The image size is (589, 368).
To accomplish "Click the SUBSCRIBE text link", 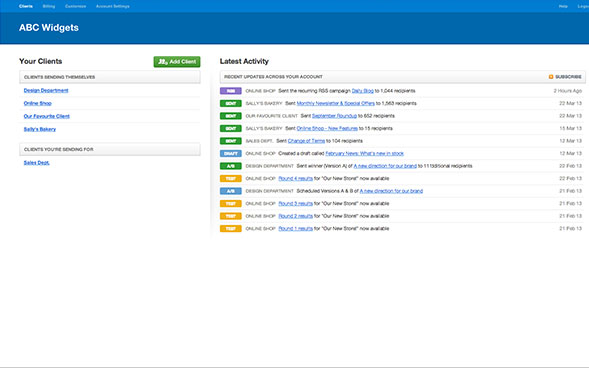I will (568, 77).
